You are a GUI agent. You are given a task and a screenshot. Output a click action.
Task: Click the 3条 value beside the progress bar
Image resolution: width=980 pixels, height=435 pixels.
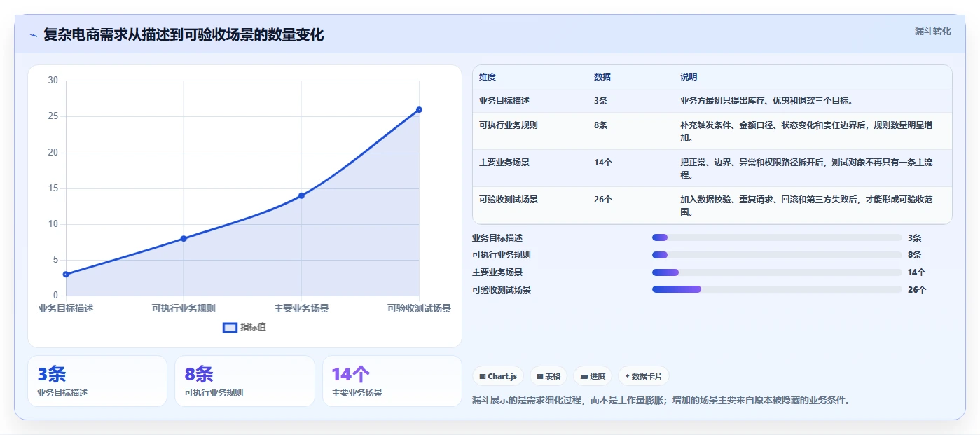pos(915,238)
